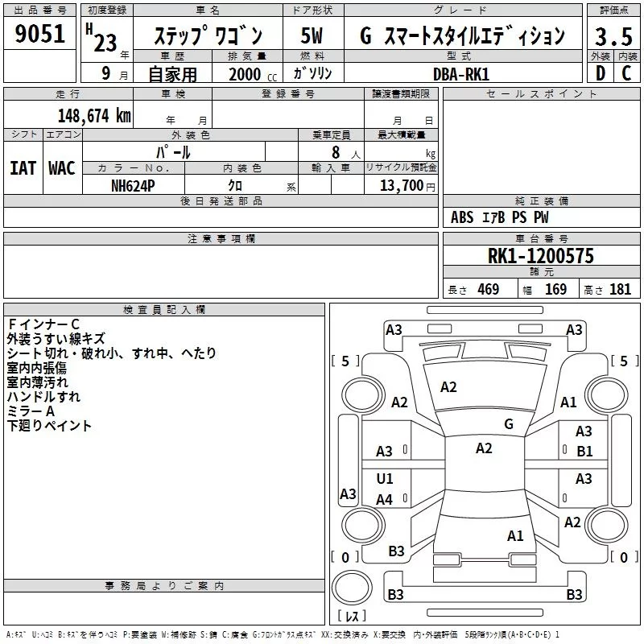The height and width of the screenshot is (644, 644).
Task: Click the height value 181
Action: tap(620, 290)
